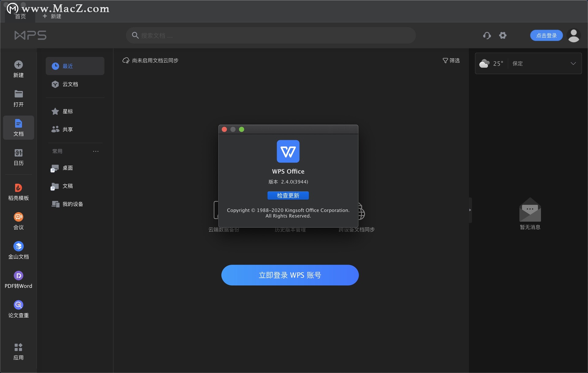The height and width of the screenshot is (373, 588).
Task: Click the 点击登录 login button
Action: click(546, 36)
